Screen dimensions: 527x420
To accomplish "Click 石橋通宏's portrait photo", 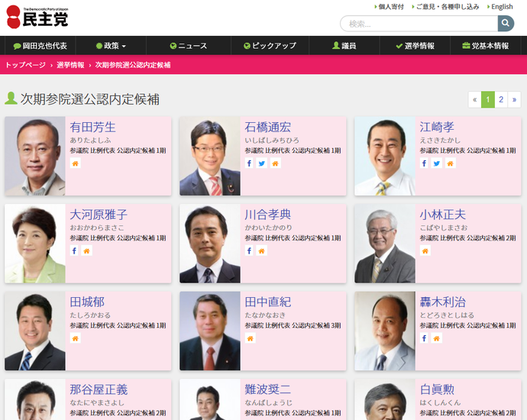I will (x=210, y=157).
